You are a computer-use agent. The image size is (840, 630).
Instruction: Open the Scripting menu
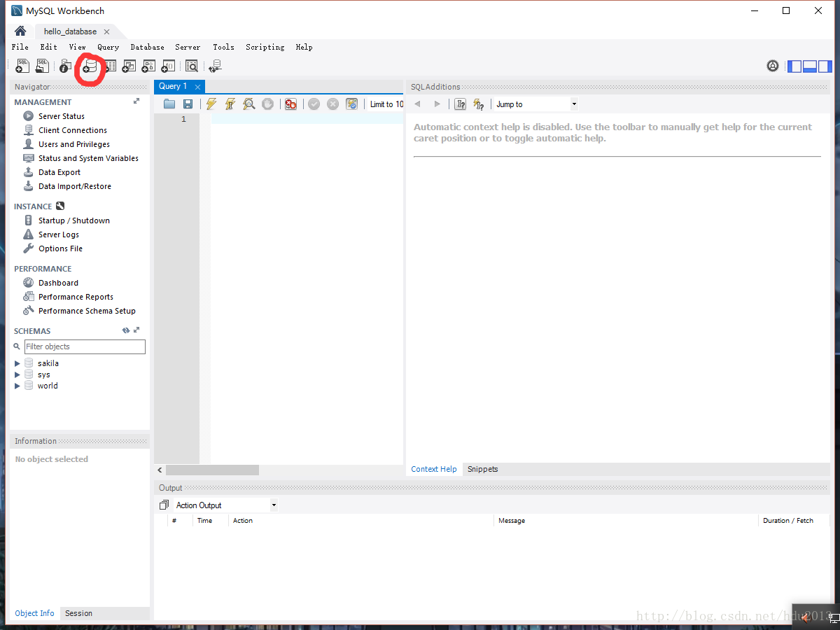pos(265,47)
